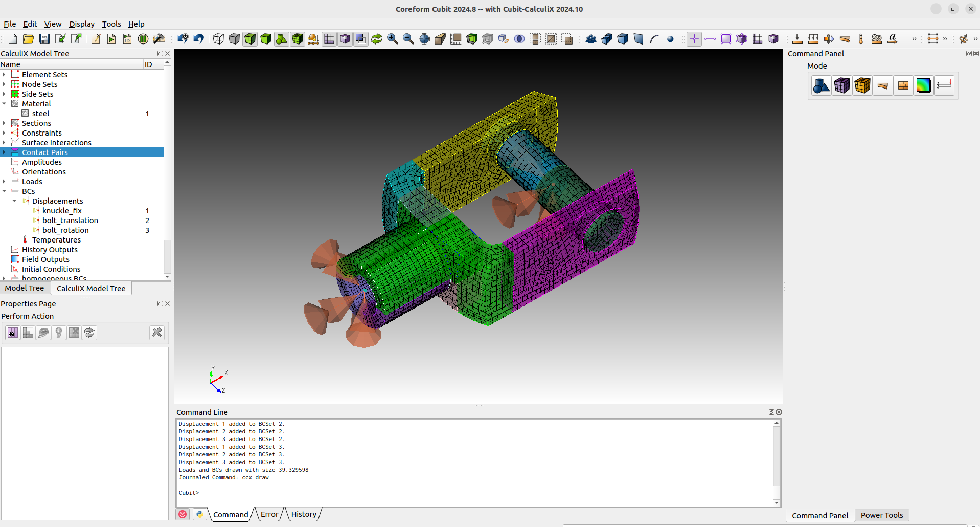This screenshot has width=980, height=527.
Task: Click the red clear action button in Properties Page
Action: [x=156, y=333]
